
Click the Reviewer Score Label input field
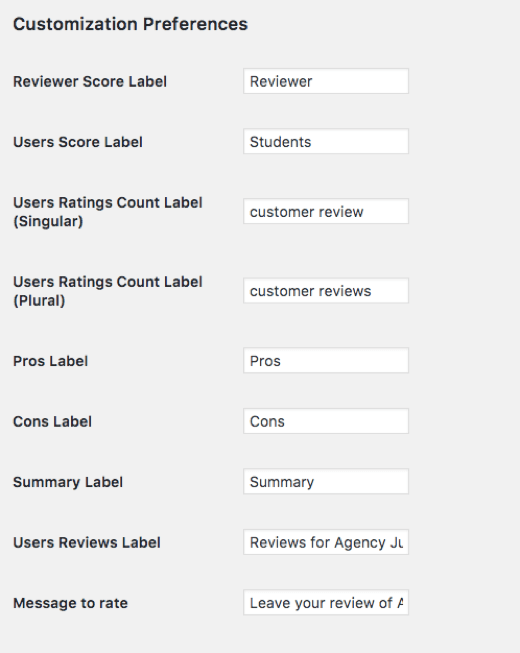click(x=326, y=81)
